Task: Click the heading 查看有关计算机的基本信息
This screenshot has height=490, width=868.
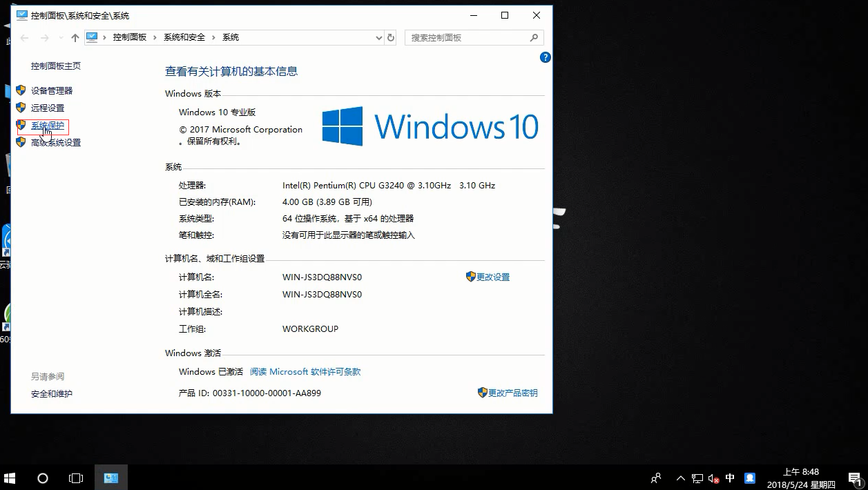Action: [x=231, y=71]
